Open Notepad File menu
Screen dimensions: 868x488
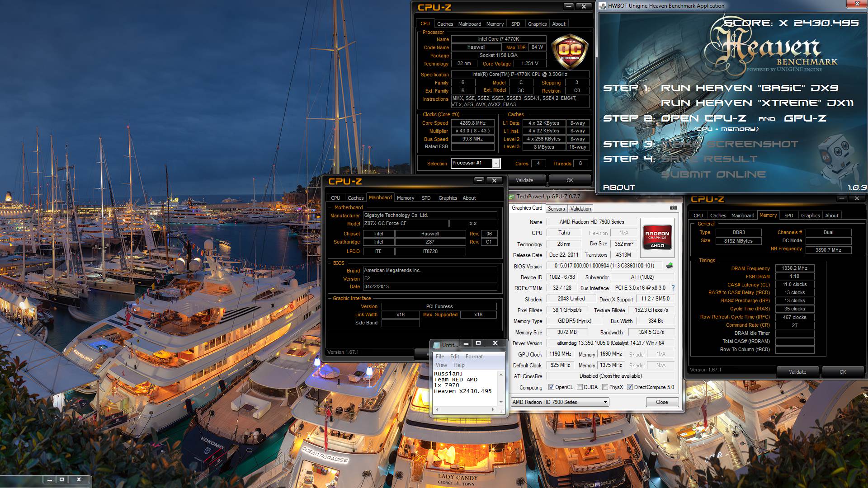tap(439, 357)
